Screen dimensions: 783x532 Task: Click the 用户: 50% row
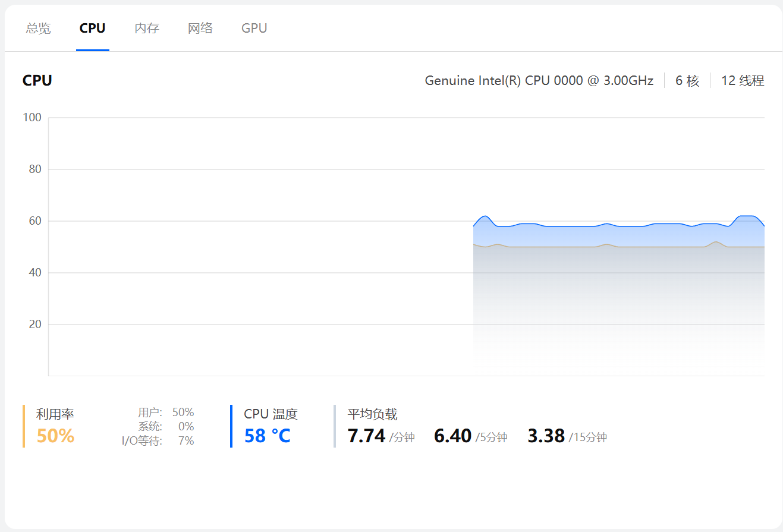(166, 412)
